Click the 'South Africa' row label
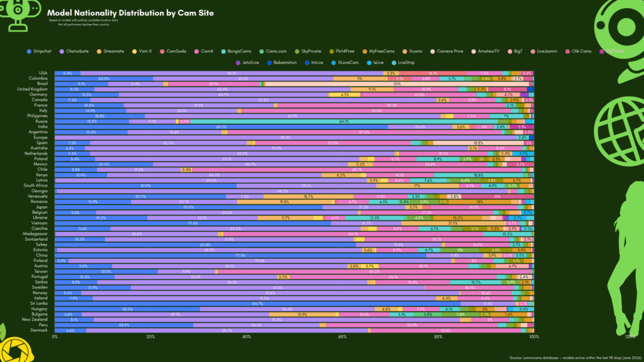644x362 pixels. tap(35, 185)
